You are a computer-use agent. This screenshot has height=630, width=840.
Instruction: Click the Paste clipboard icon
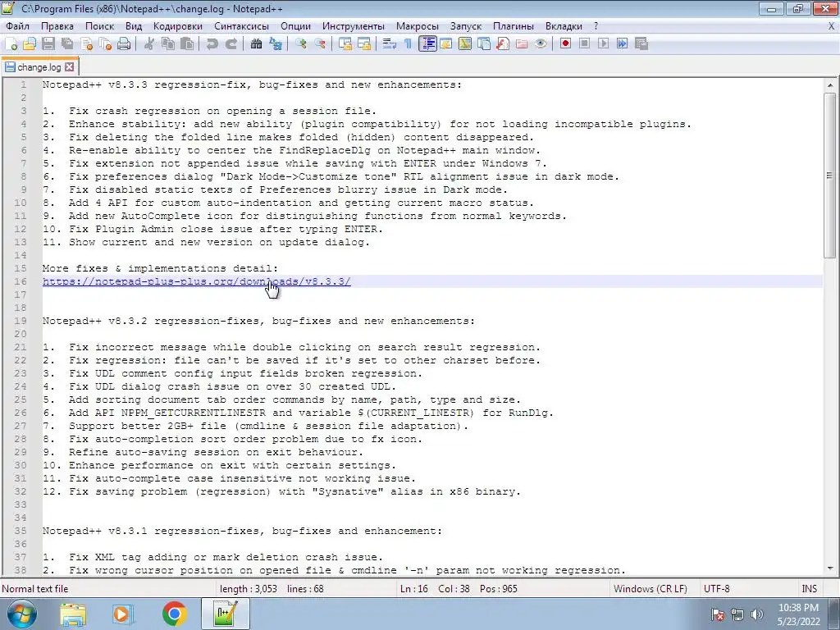pos(187,44)
